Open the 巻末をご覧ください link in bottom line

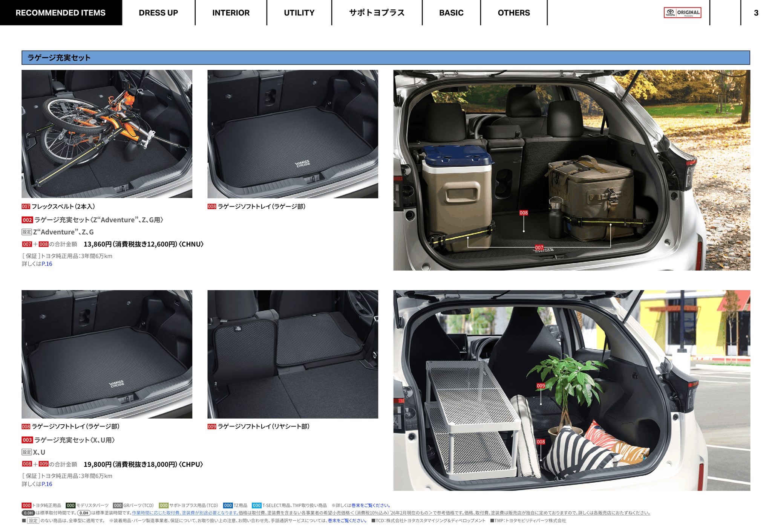pos(347,521)
